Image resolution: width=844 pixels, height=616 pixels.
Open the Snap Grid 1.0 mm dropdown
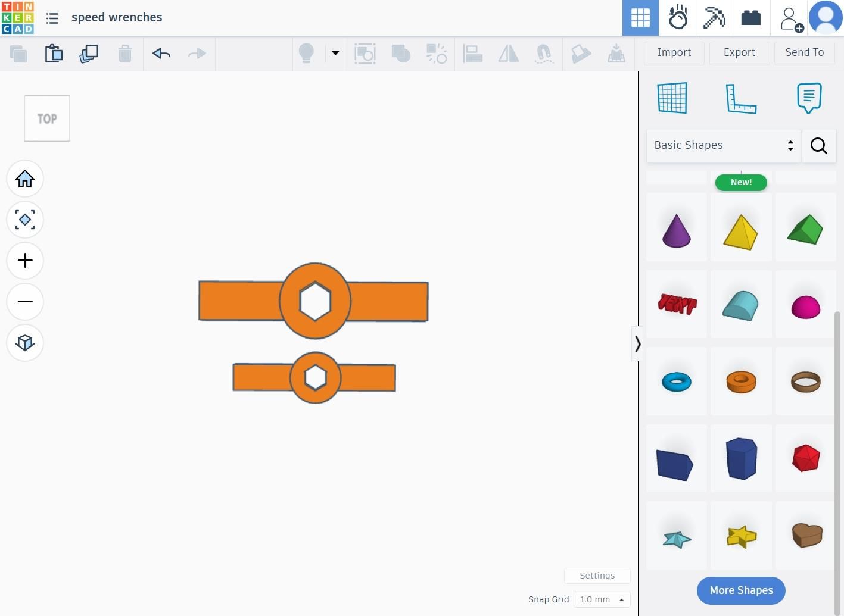[x=602, y=599]
